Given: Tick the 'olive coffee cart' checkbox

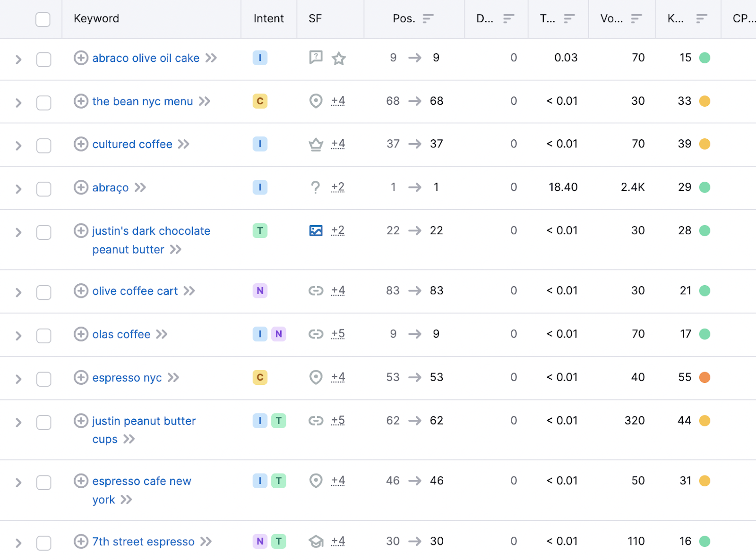Looking at the screenshot, I should coord(44,292).
